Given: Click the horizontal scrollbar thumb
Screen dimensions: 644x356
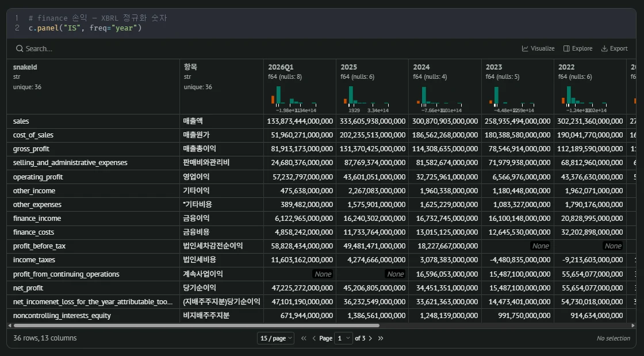Looking at the screenshot, I should click(196, 326).
